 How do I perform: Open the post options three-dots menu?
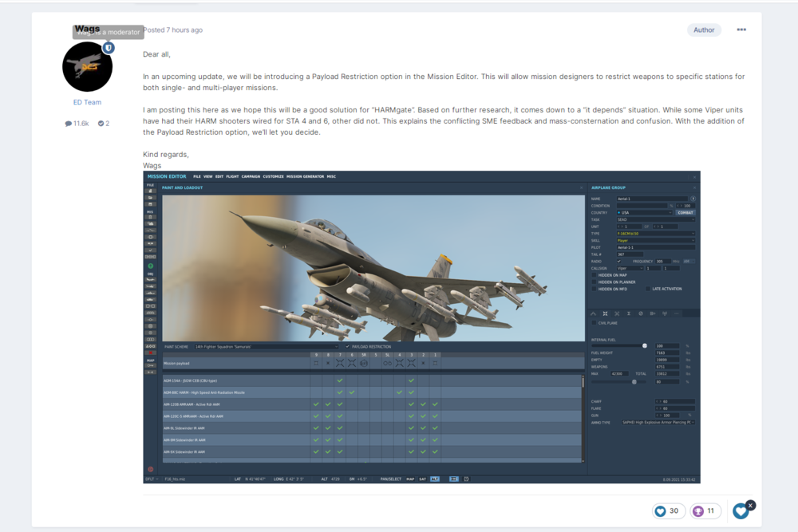point(741,30)
